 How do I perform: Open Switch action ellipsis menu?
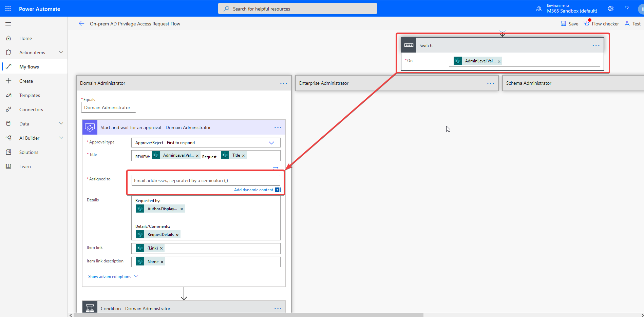pos(596,45)
